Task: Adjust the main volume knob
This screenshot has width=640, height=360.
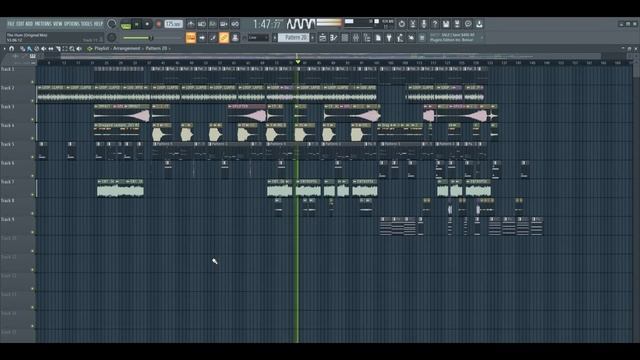Action: [x=111, y=24]
